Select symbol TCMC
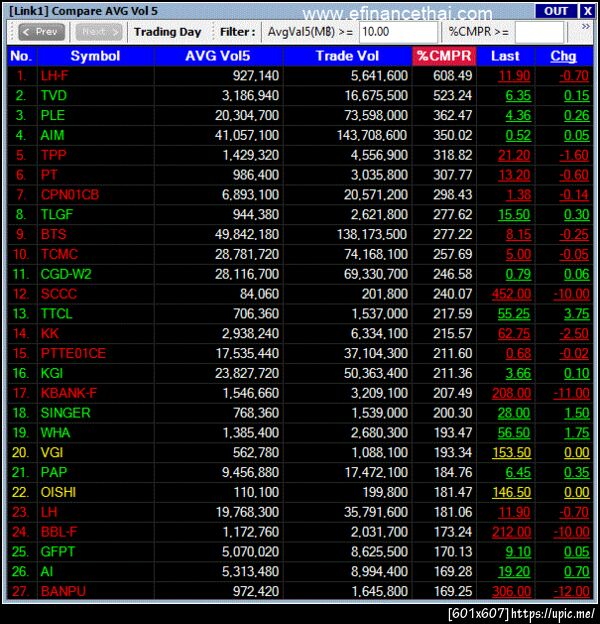The image size is (600, 624). pos(59,254)
